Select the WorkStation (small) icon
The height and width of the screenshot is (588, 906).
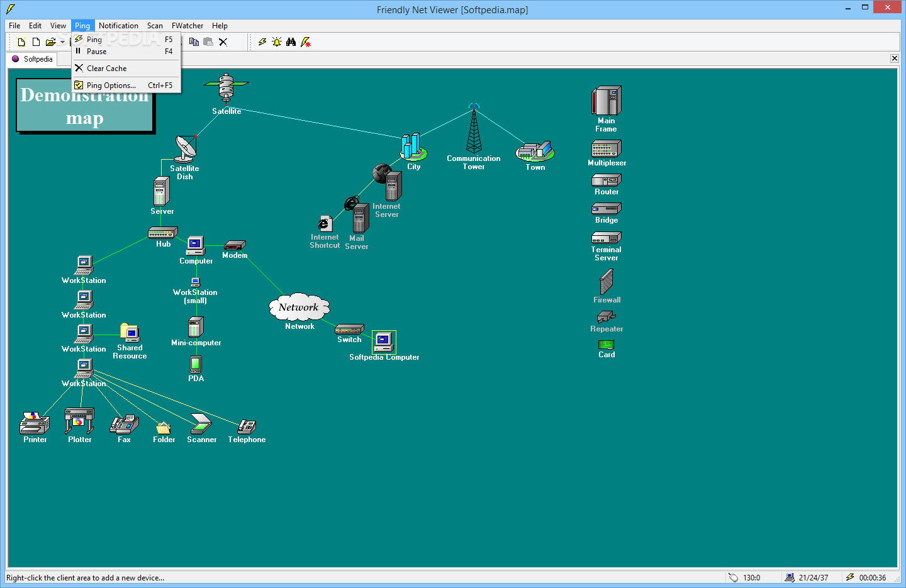coord(195,282)
